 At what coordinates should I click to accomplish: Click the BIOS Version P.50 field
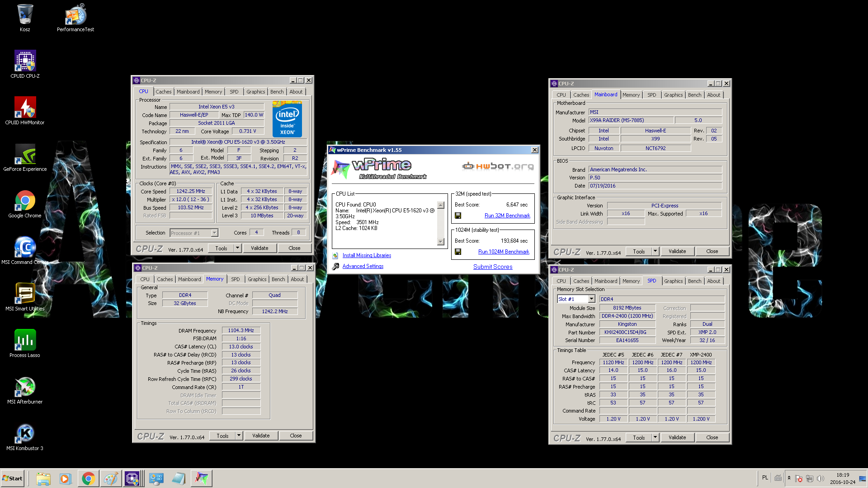655,178
